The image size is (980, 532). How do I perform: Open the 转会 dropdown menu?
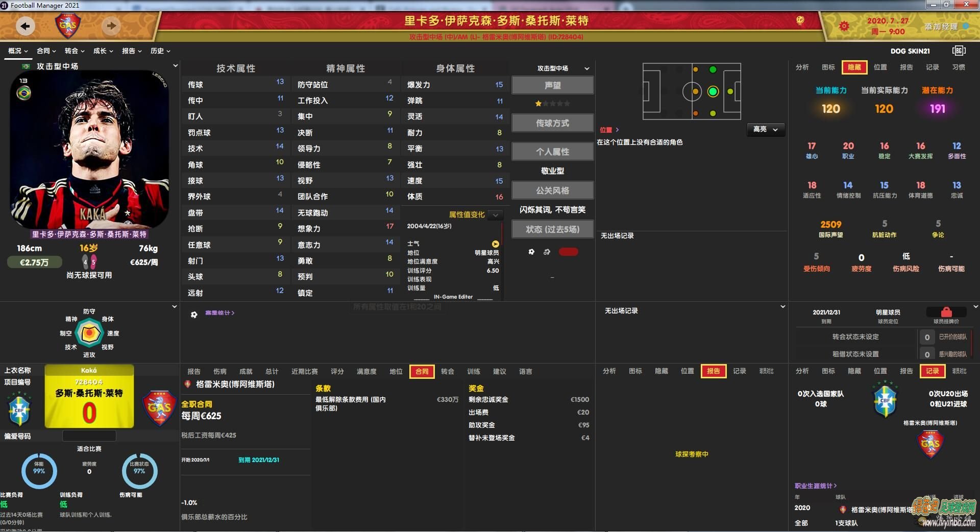[x=75, y=51]
